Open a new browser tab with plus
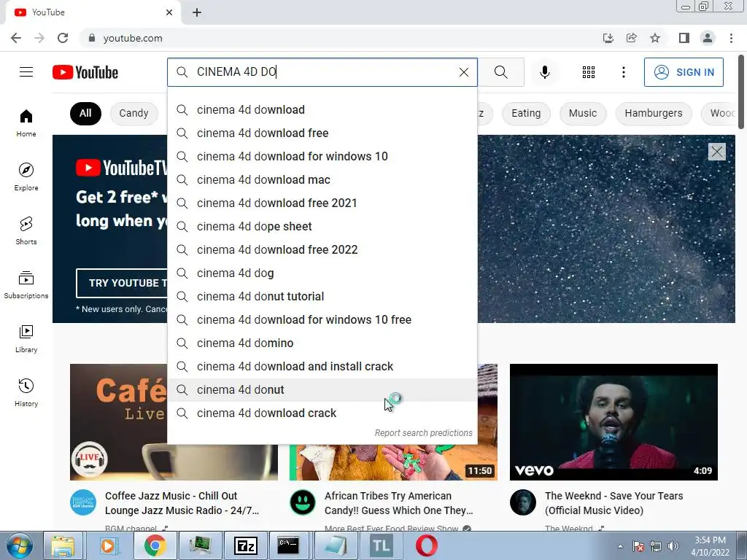 click(x=197, y=12)
